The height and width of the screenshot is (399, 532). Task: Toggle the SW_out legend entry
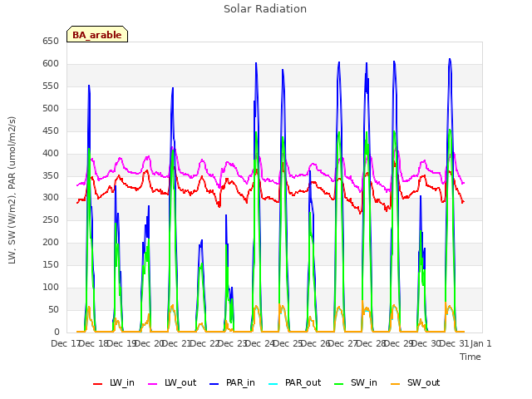tap(416, 383)
